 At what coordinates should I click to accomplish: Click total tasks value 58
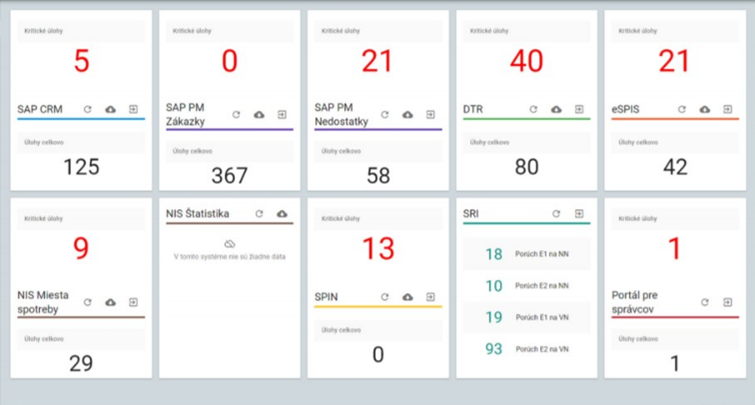click(x=378, y=176)
